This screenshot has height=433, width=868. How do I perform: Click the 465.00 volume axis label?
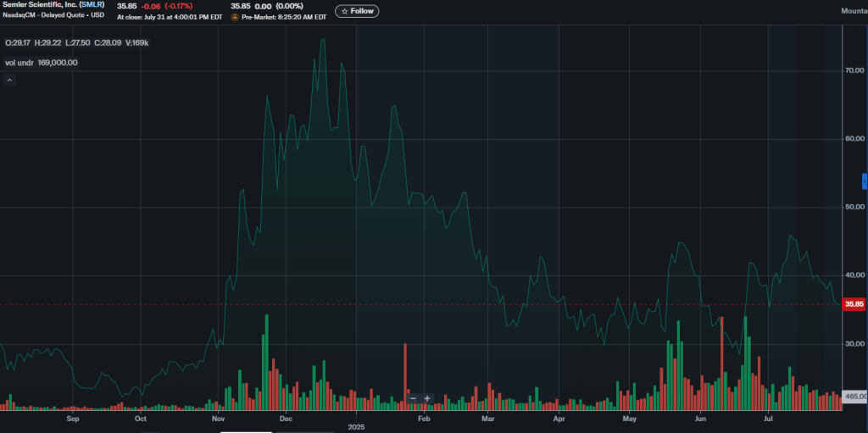tap(854, 397)
